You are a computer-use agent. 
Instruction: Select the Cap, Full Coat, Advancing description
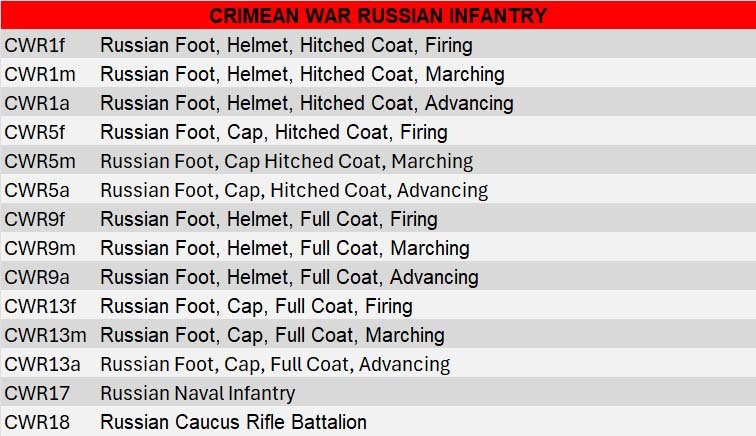click(x=275, y=364)
